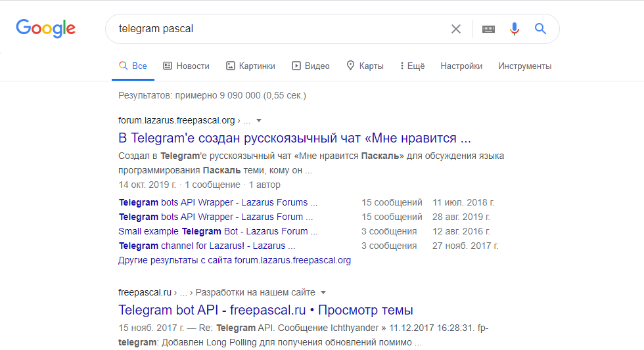Open 'Telegram bots API Wrapper - Lazarus Forum' link dated 28 авг. 2019
The image size is (644, 350).
(x=216, y=217)
